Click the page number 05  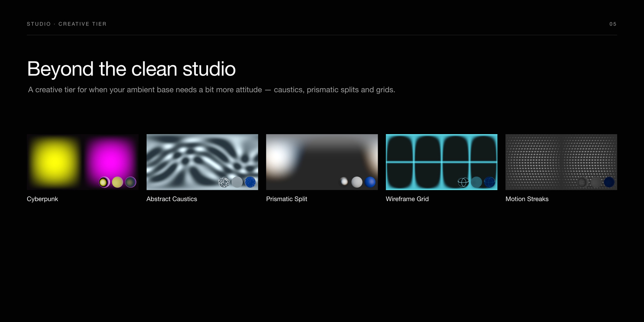coord(613,24)
